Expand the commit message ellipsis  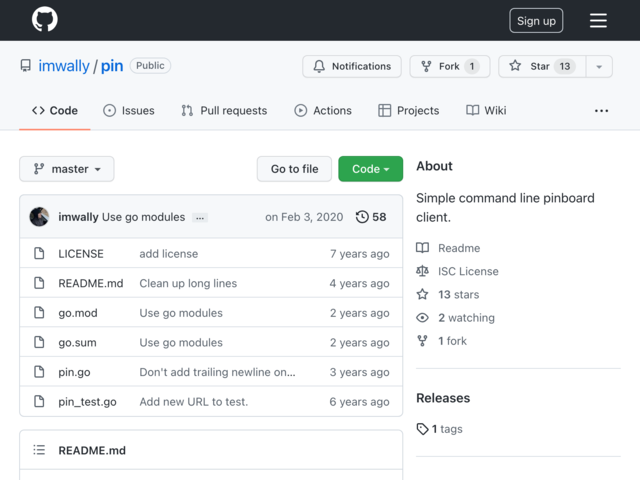200,218
